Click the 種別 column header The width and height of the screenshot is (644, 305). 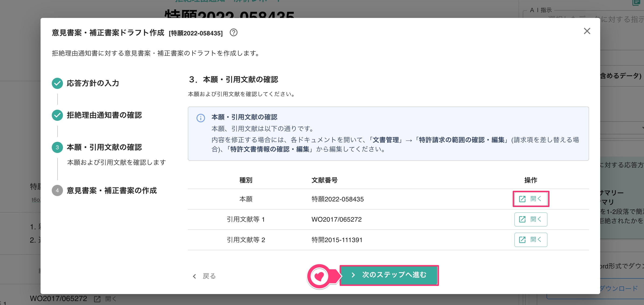coord(246,180)
